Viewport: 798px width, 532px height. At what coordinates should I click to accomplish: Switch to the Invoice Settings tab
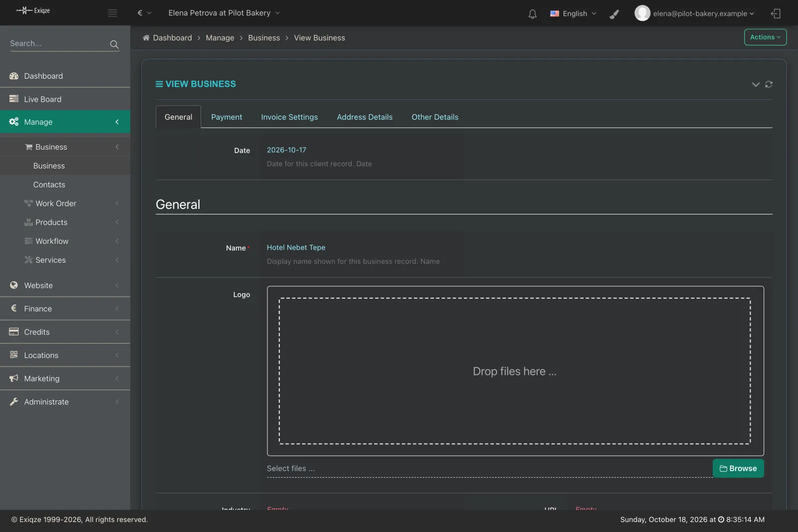pyautogui.click(x=289, y=117)
